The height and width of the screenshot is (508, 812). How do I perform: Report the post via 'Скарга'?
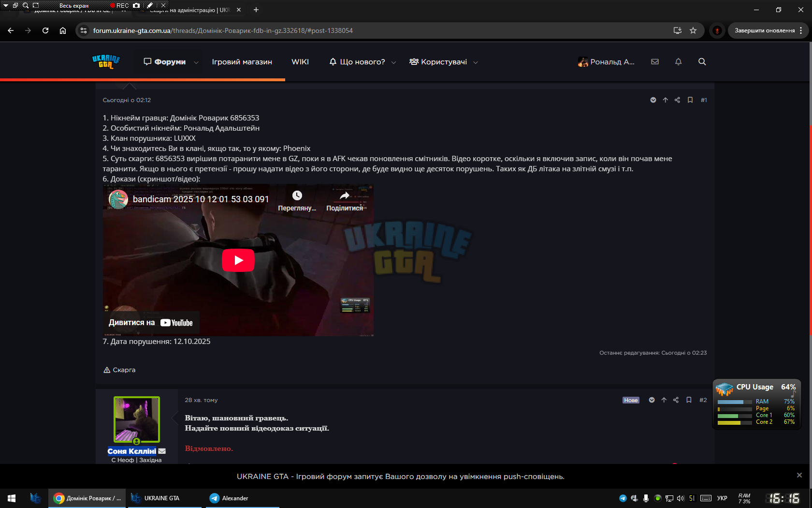(119, 370)
